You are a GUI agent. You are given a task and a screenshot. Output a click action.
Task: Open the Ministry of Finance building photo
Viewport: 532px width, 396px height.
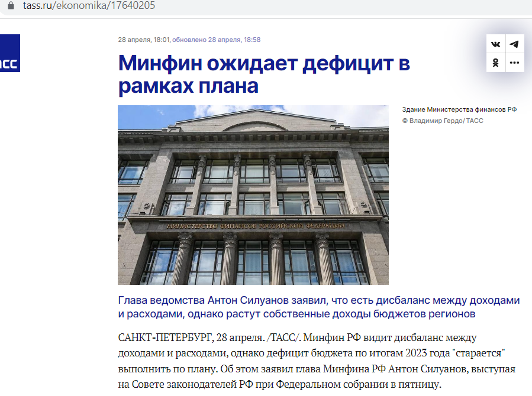[253, 195]
